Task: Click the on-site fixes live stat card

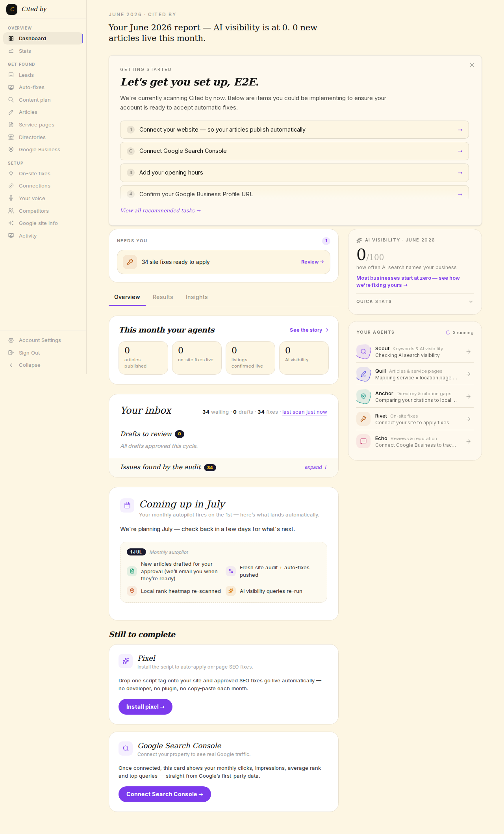Action: click(x=197, y=358)
